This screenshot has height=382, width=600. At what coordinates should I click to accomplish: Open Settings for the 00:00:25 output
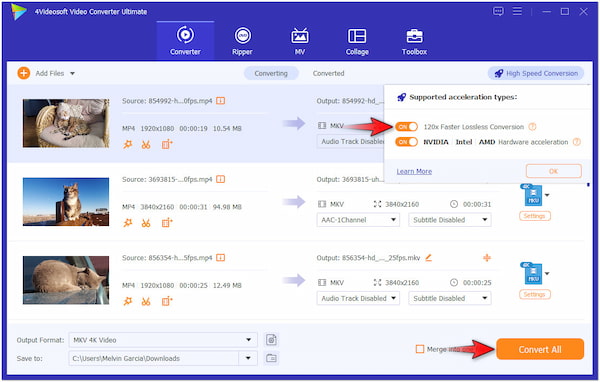[535, 294]
